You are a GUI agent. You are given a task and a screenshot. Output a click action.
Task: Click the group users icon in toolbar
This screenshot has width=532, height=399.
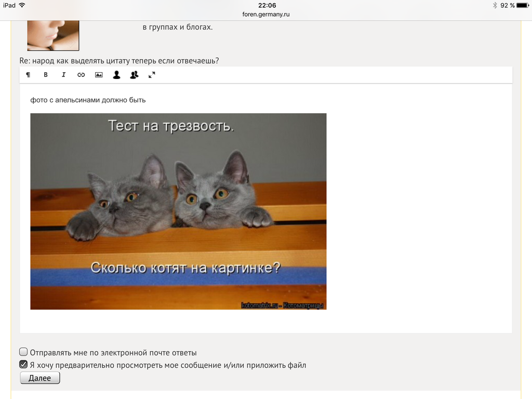(x=134, y=75)
